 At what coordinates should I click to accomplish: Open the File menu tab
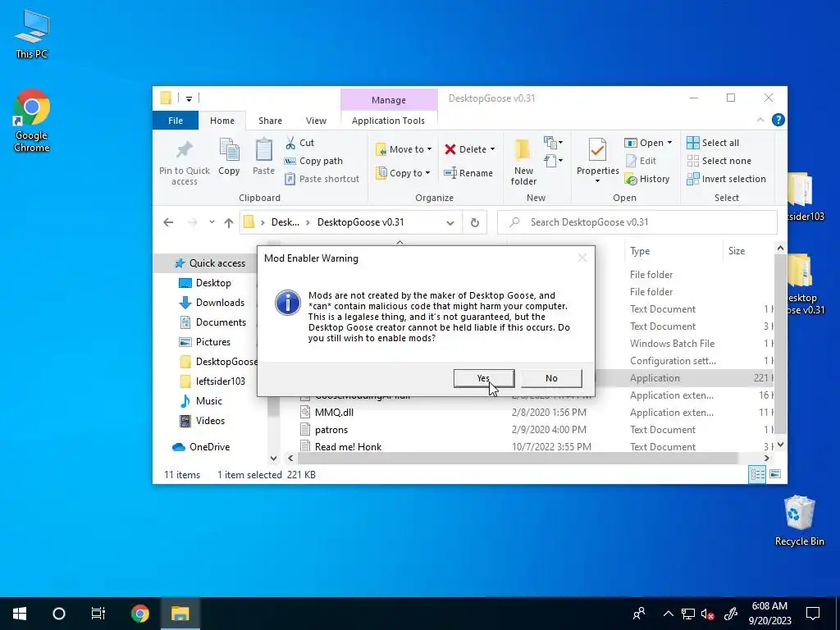pos(176,121)
